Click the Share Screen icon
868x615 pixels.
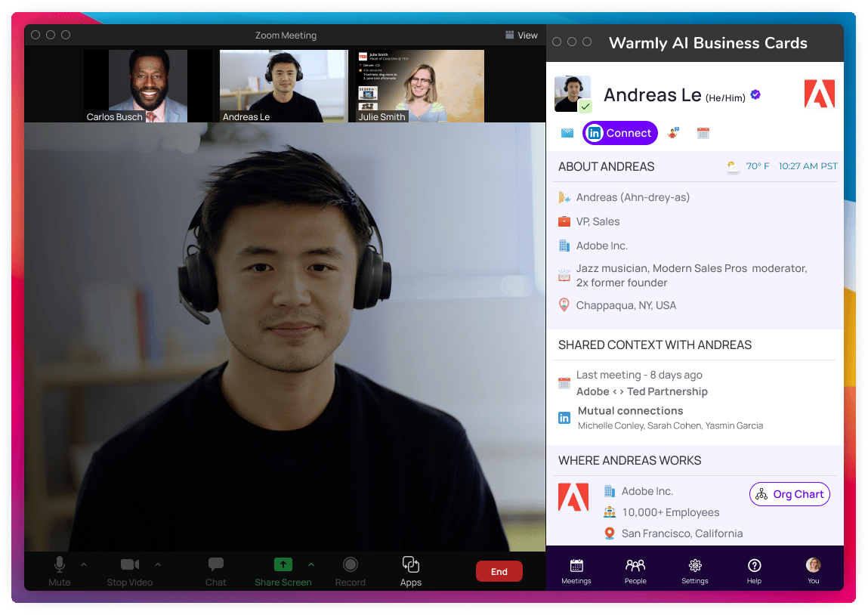pyautogui.click(x=283, y=564)
